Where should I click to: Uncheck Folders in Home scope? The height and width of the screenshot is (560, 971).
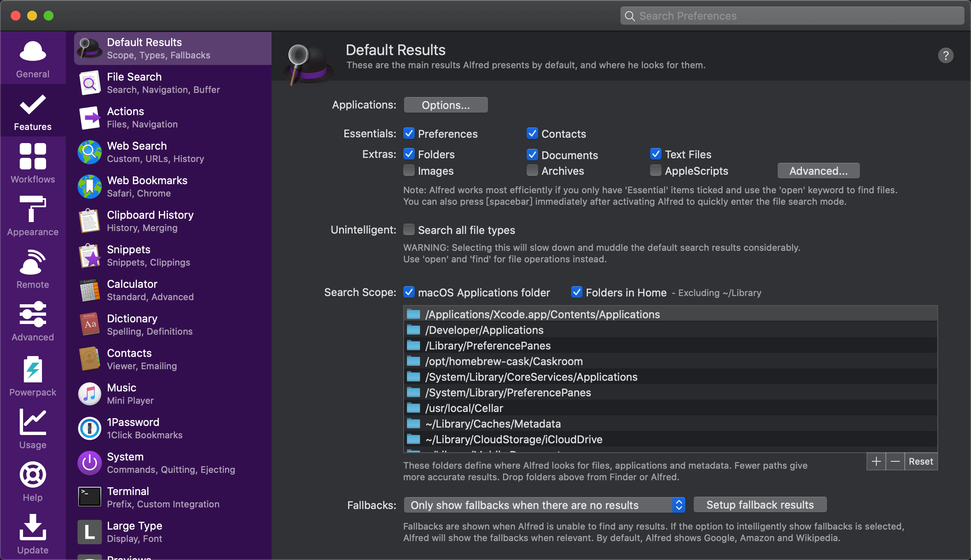[576, 292]
